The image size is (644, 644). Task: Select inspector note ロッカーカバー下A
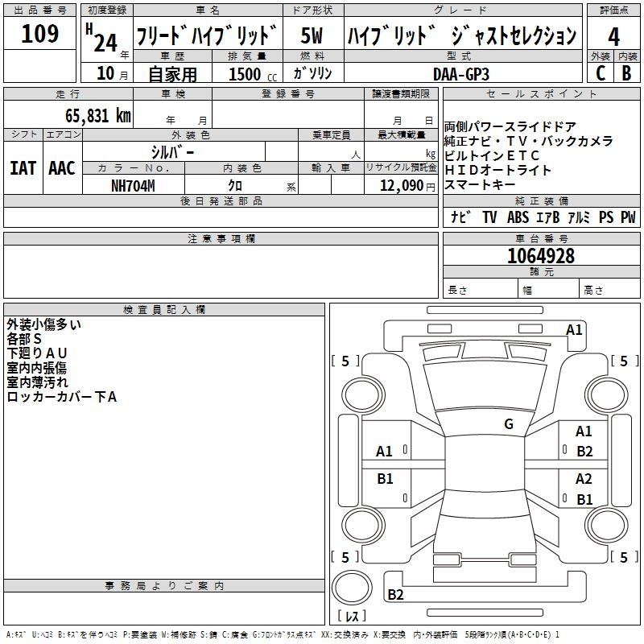[62, 397]
